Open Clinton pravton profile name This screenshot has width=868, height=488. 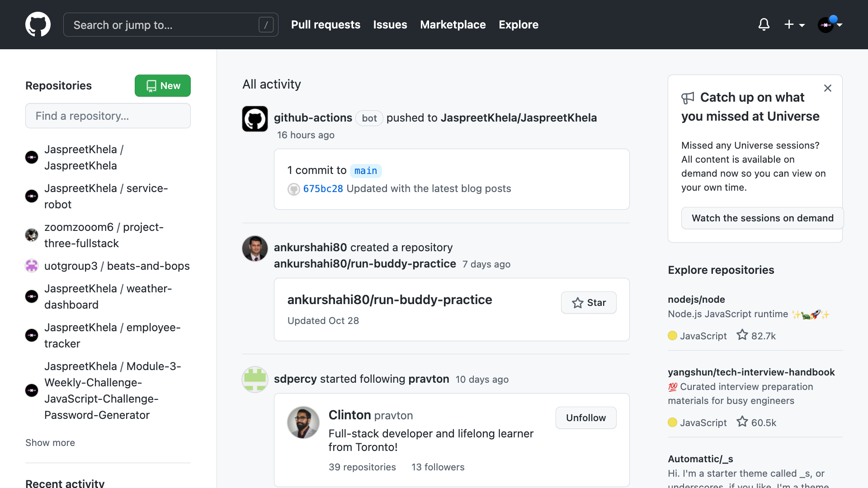[371, 415]
